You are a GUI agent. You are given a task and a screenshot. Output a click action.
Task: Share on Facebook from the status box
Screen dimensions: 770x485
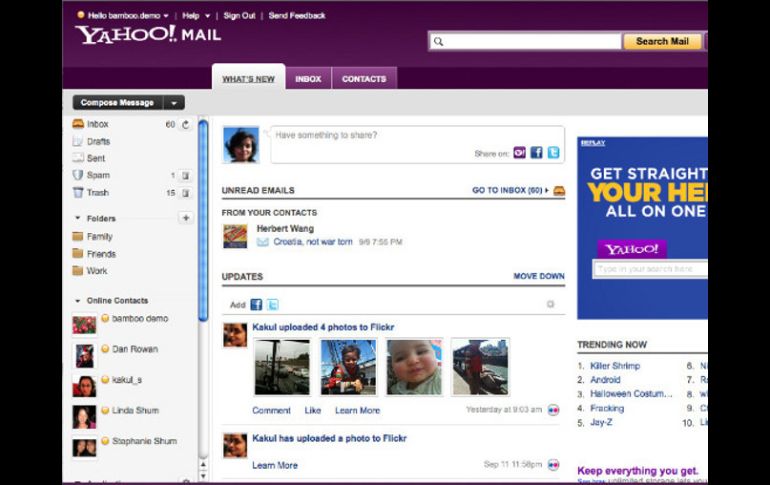(536, 153)
